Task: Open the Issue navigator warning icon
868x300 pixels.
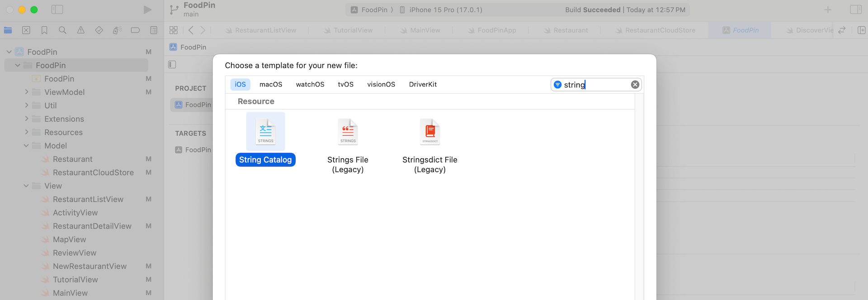Action: coord(80,30)
